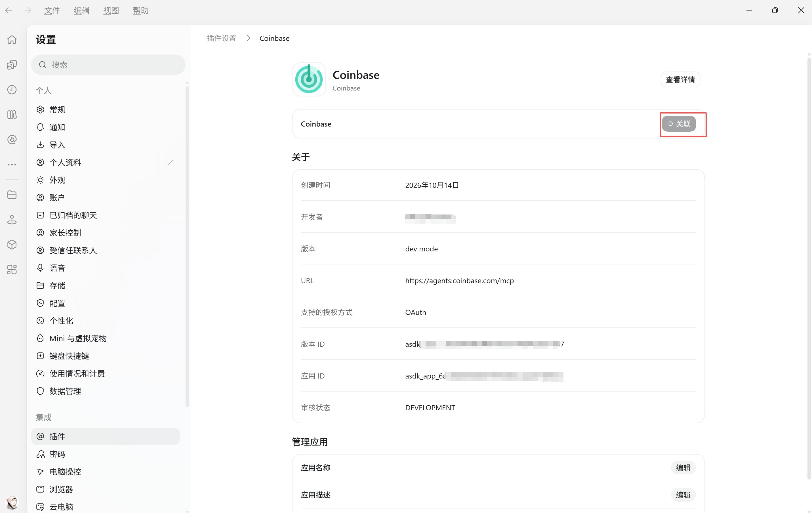The height and width of the screenshot is (513, 812).
Task: Open the apps grid icon in left rail
Action: (12, 270)
